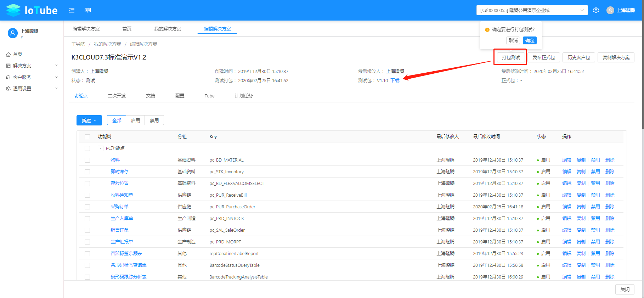Click the 解决方案 sidebar icon
This screenshot has height=298, width=644.
[8, 66]
